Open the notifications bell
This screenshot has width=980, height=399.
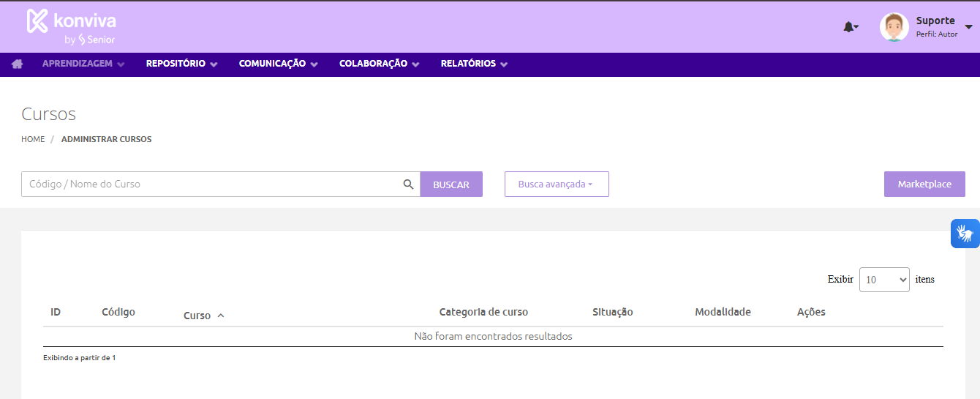click(x=848, y=27)
